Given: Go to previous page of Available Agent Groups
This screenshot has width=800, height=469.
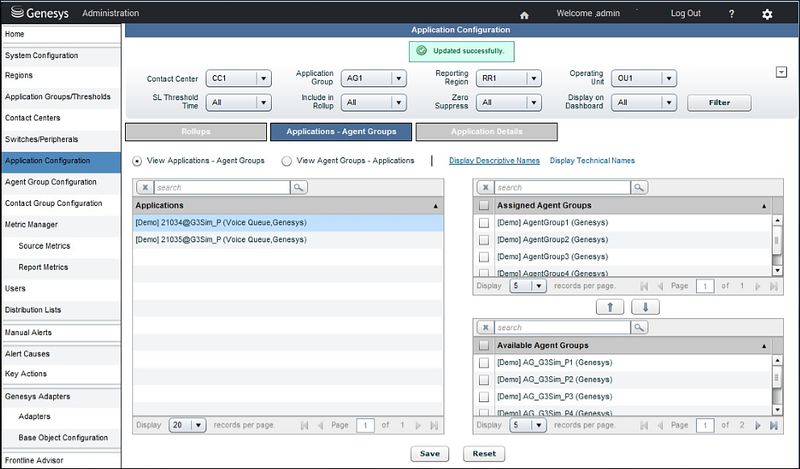Looking at the screenshot, I should coord(660,425).
